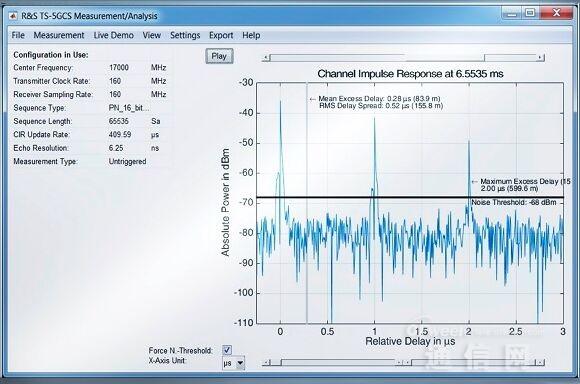The width and height of the screenshot is (580, 384).
Task: Open the File menu
Action: (18, 35)
